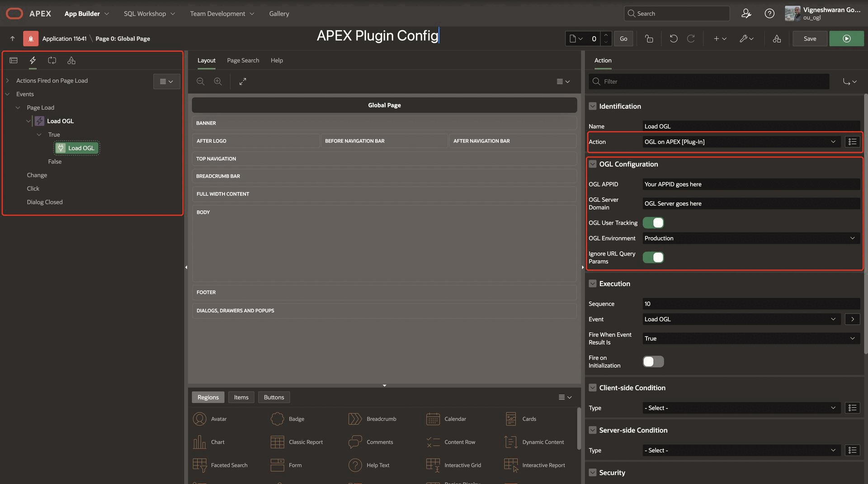Open the OGL Environment dropdown

751,238
